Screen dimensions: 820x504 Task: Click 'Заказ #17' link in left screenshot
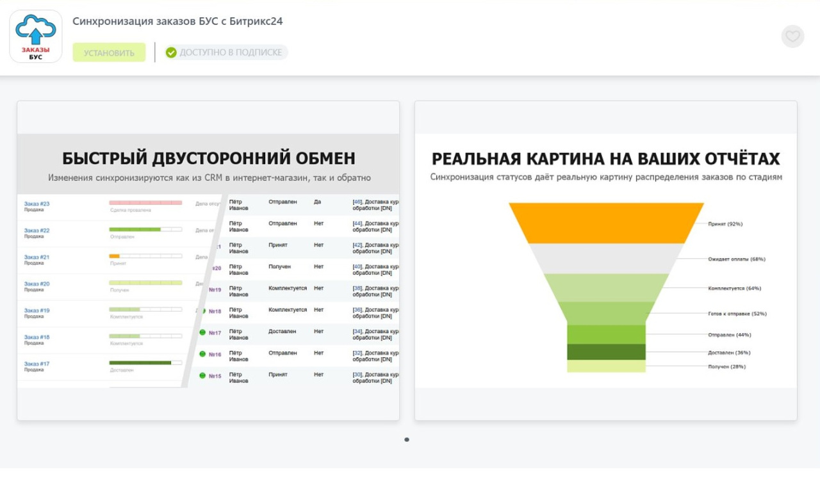(x=37, y=364)
